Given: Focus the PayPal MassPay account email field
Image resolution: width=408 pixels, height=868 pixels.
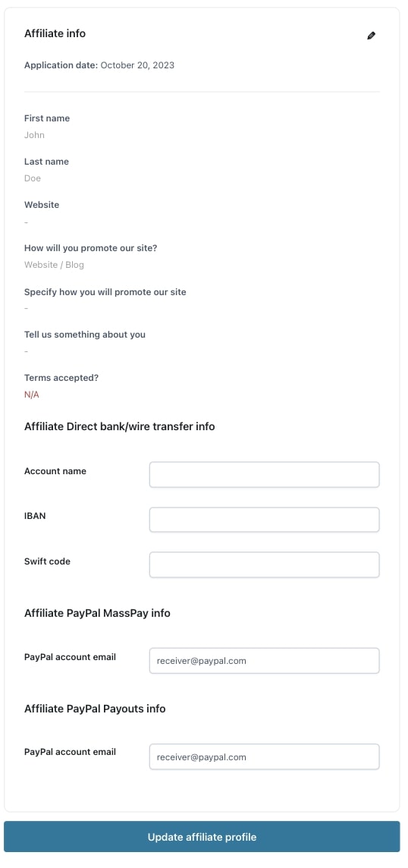Looking at the screenshot, I should [264, 661].
